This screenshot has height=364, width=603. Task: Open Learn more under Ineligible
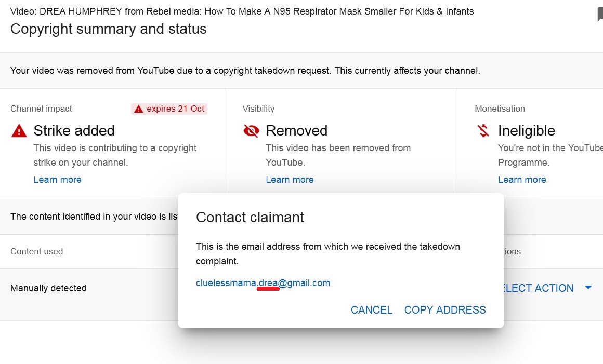522,179
